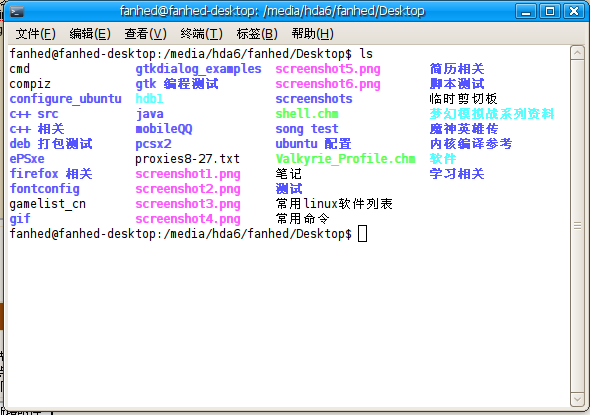
Task: Click the window title bar text
Action: [272, 11]
